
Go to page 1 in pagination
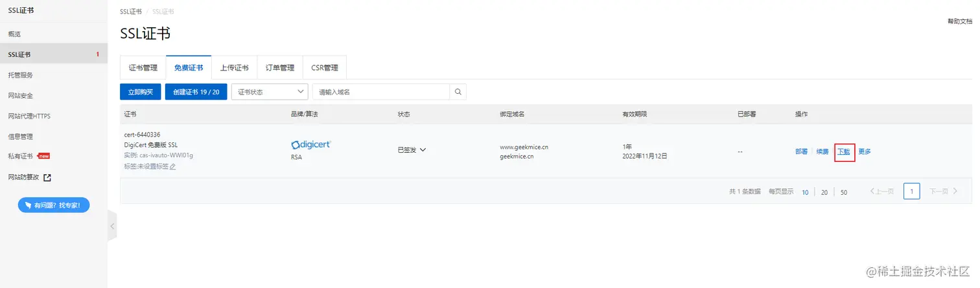click(x=911, y=191)
